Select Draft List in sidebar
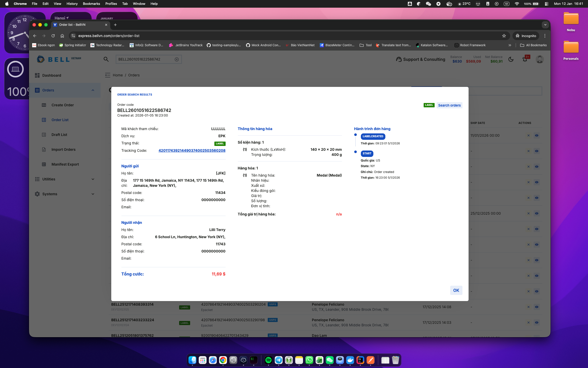The width and height of the screenshot is (588, 368). pos(59,135)
